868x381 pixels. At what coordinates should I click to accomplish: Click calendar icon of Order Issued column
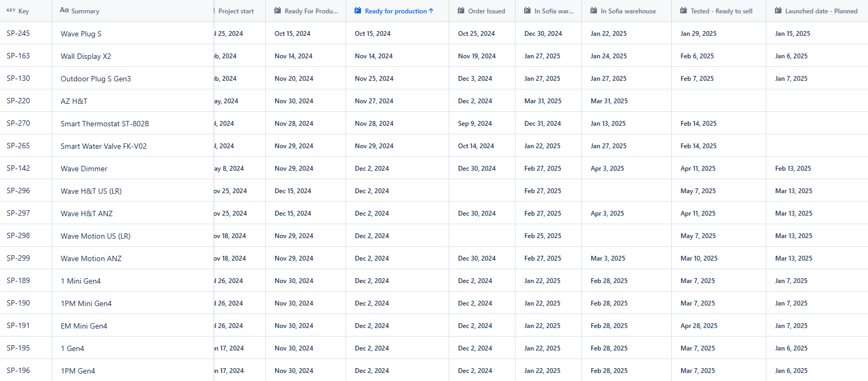(x=461, y=10)
